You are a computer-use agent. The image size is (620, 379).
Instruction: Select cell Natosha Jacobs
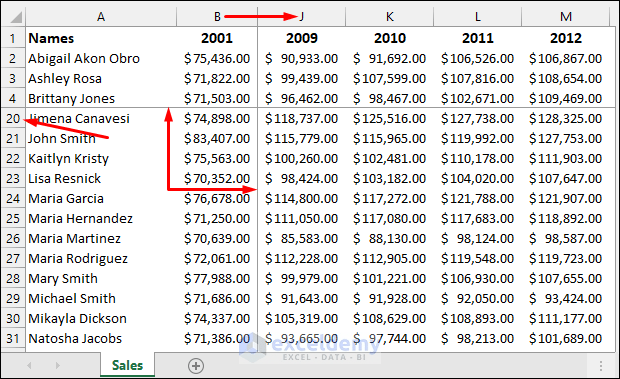coord(101,338)
